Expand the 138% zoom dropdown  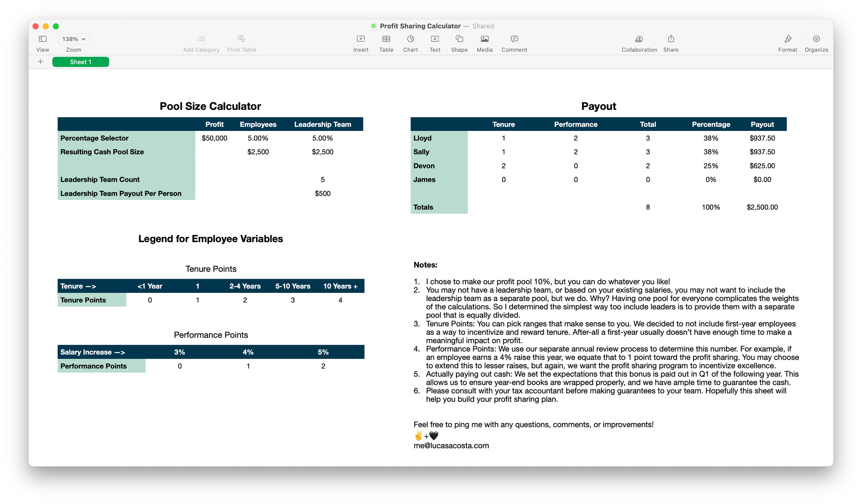coord(73,39)
